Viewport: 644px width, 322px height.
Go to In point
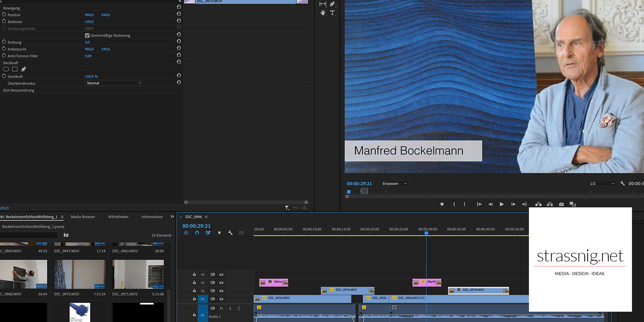pyautogui.click(x=479, y=204)
